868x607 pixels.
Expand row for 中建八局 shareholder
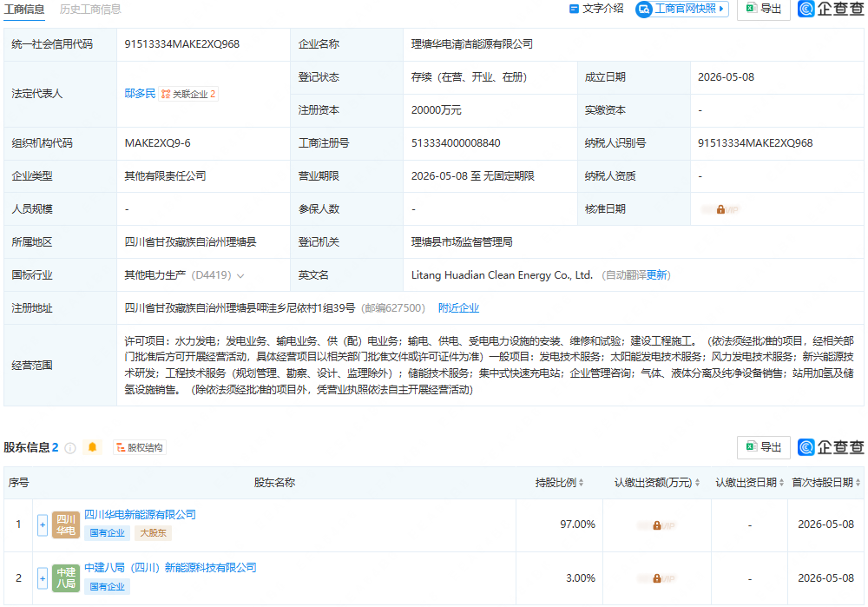click(x=43, y=578)
